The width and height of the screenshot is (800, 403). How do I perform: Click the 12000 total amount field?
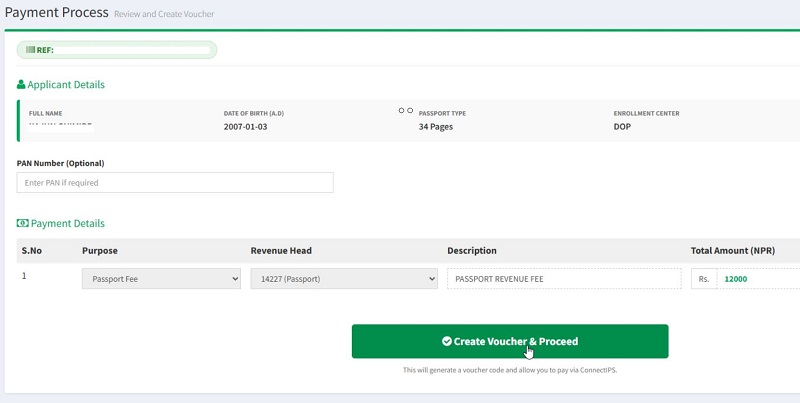coord(759,279)
